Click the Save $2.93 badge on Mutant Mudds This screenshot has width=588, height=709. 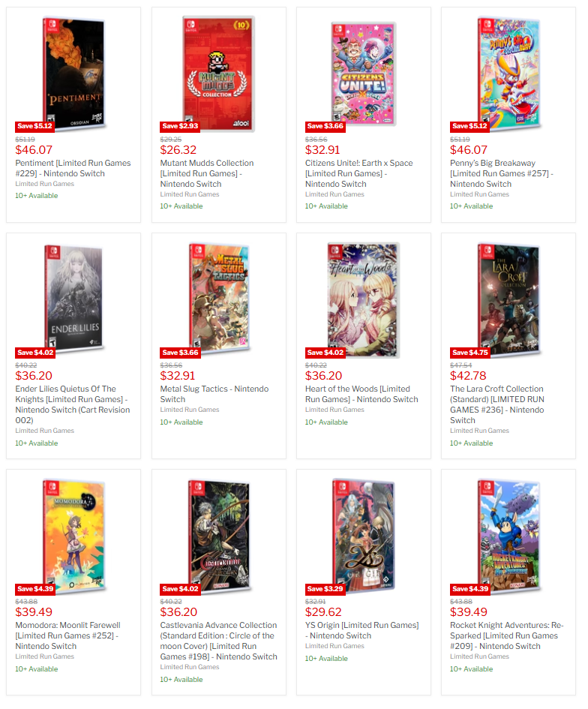click(180, 126)
